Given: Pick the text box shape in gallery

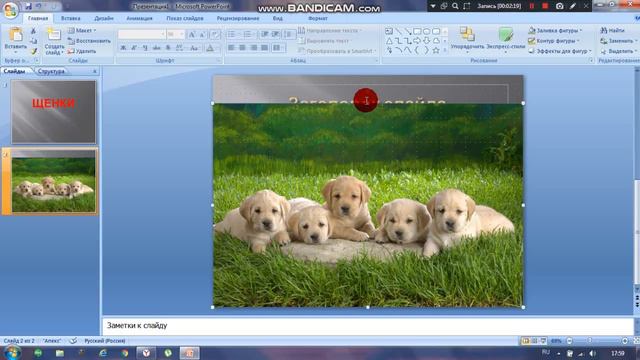Looking at the screenshot, I should (389, 31).
